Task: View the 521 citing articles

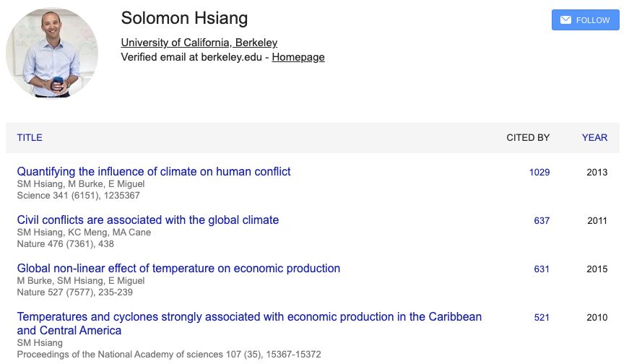Action: coord(542,318)
